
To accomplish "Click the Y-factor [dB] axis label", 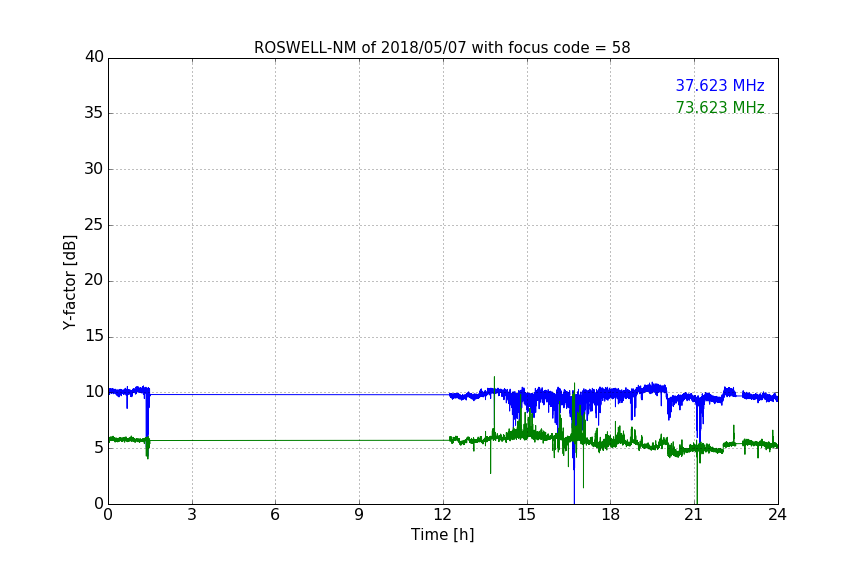I will [x=69, y=282].
